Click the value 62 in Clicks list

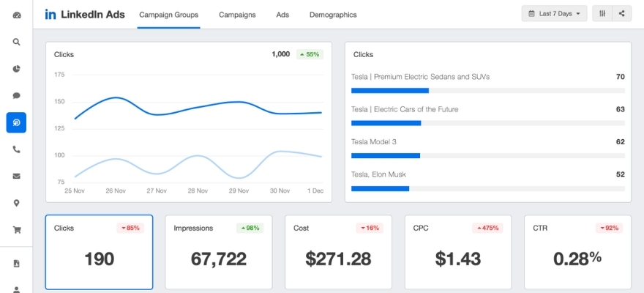pos(620,142)
